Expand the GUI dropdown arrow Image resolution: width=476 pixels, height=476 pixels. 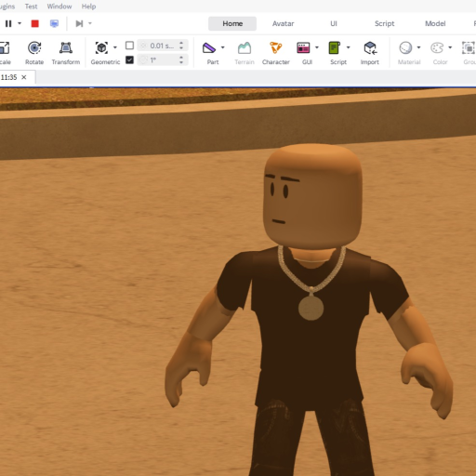click(x=317, y=47)
